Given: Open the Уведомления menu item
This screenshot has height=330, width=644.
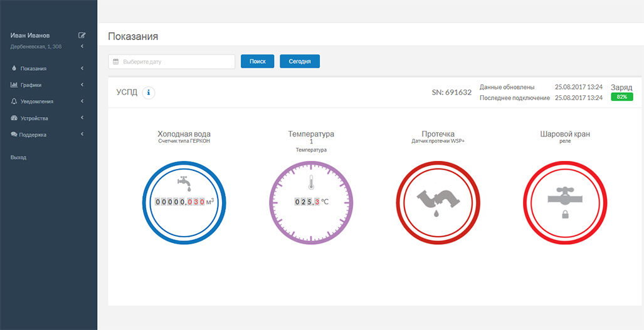Looking at the screenshot, I should [x=37, y=101].
